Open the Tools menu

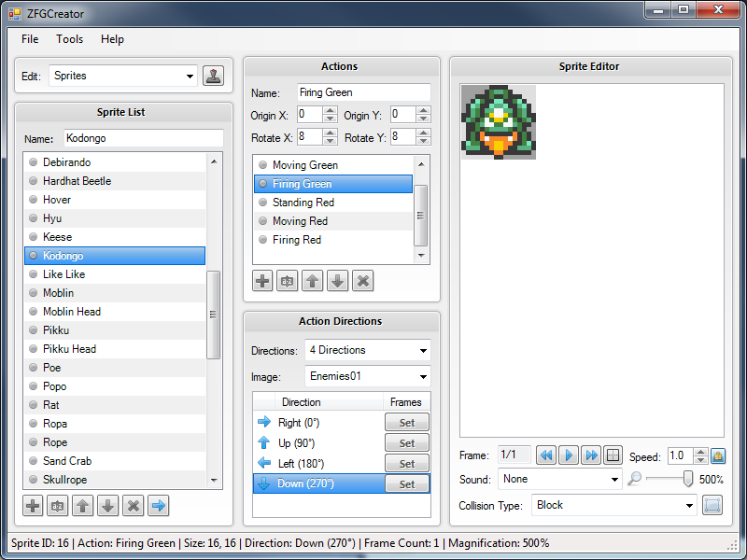coord(69,39)
